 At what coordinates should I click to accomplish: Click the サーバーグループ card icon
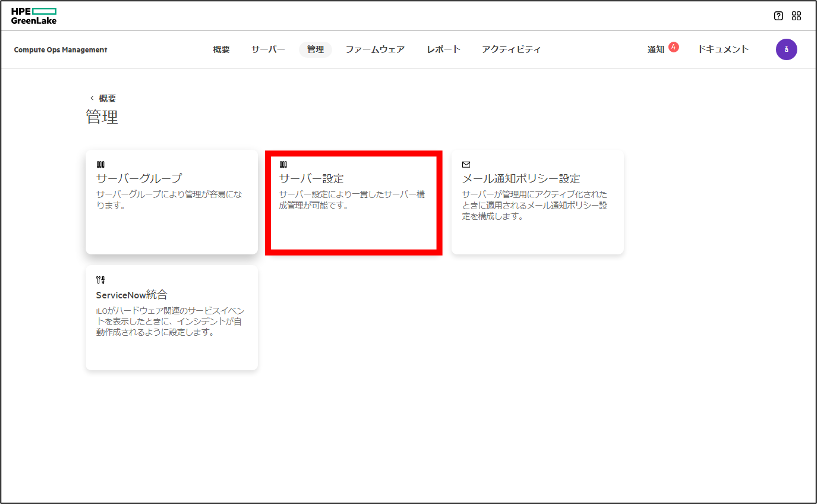coord(100,164)
